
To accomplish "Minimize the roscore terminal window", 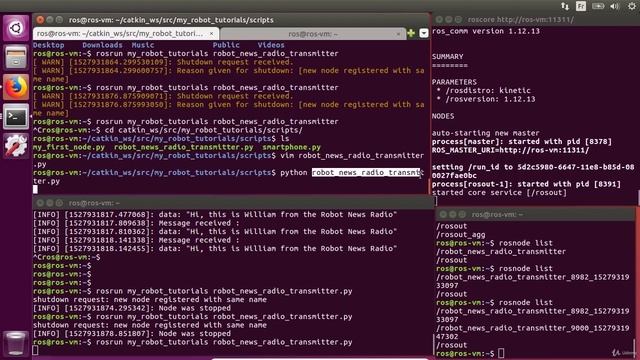I will [449, 20].
